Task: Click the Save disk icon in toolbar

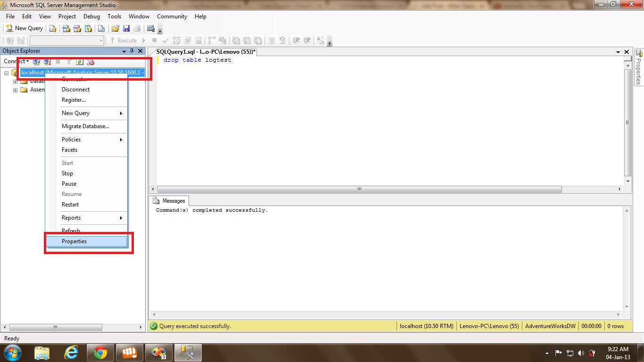Action: (126, 28)
